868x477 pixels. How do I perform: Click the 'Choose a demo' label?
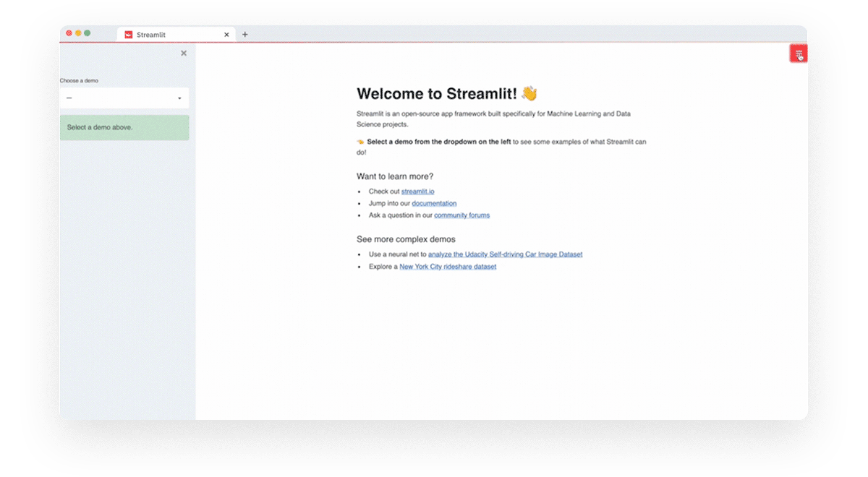(x=79, y=81)
